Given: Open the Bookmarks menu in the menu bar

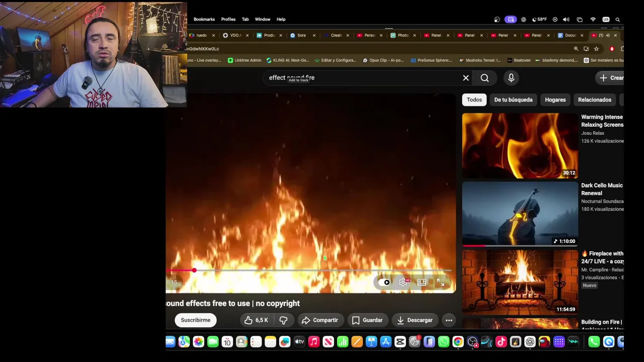Looking at the screenshot, I should pos(204,20).
